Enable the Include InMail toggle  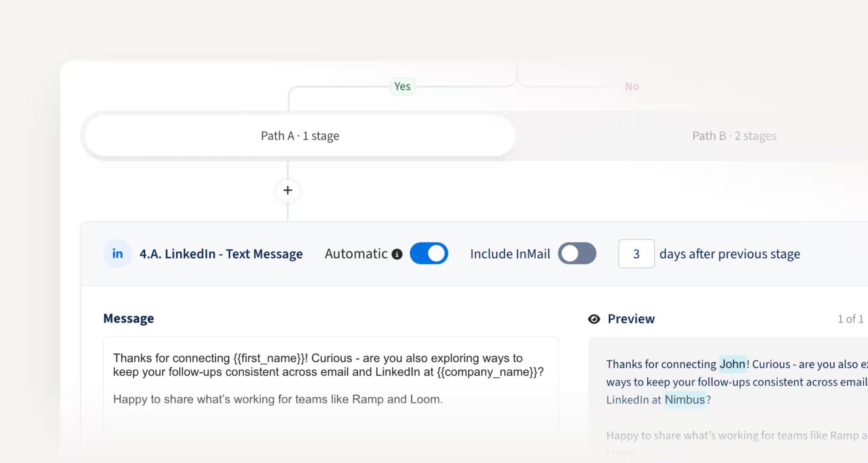click(x=577, y=254)
